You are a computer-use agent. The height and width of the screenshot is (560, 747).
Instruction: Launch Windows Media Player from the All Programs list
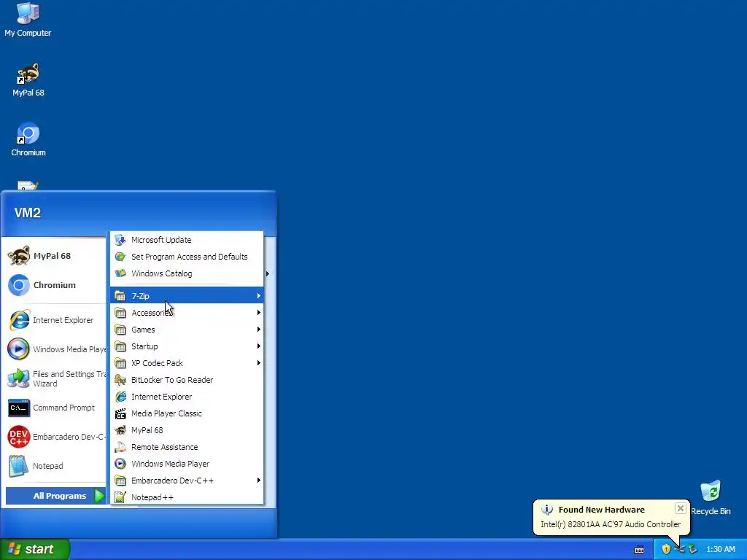coord(187,464)
